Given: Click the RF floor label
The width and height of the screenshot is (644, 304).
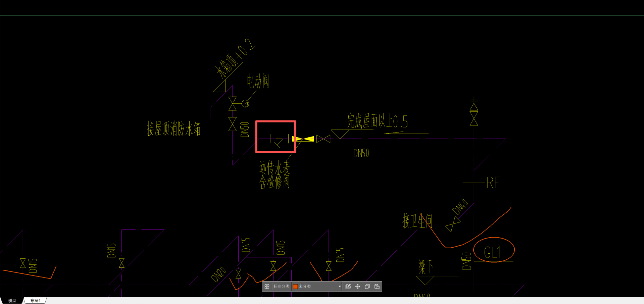Looking at the screenshot, I should point(493,183).
